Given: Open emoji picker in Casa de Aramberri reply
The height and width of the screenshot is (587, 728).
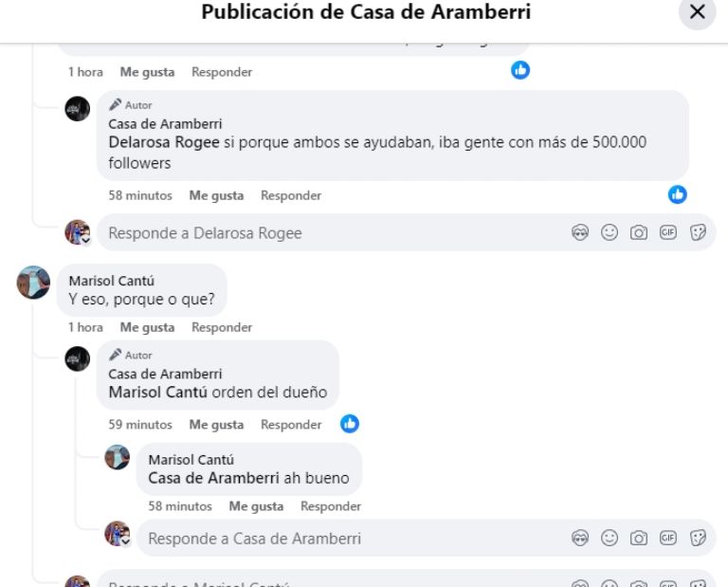Looking at the screenshot, I should click(x=610, y=538).
